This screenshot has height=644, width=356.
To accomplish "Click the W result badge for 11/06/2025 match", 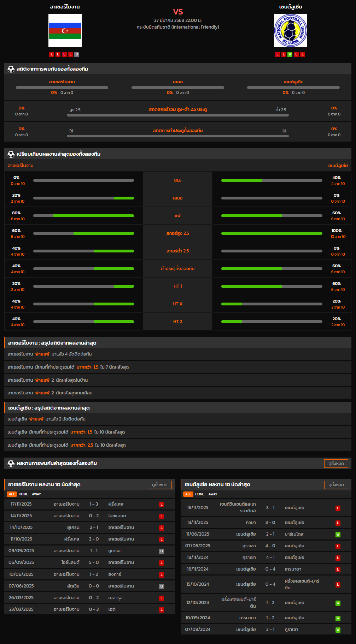I will pos(338,535).
